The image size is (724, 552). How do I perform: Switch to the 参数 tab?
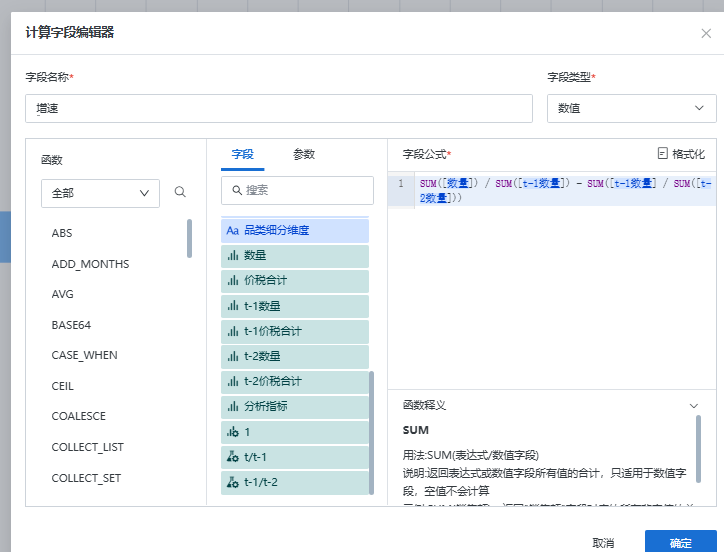pyautogui.click(x=304, y=154)
